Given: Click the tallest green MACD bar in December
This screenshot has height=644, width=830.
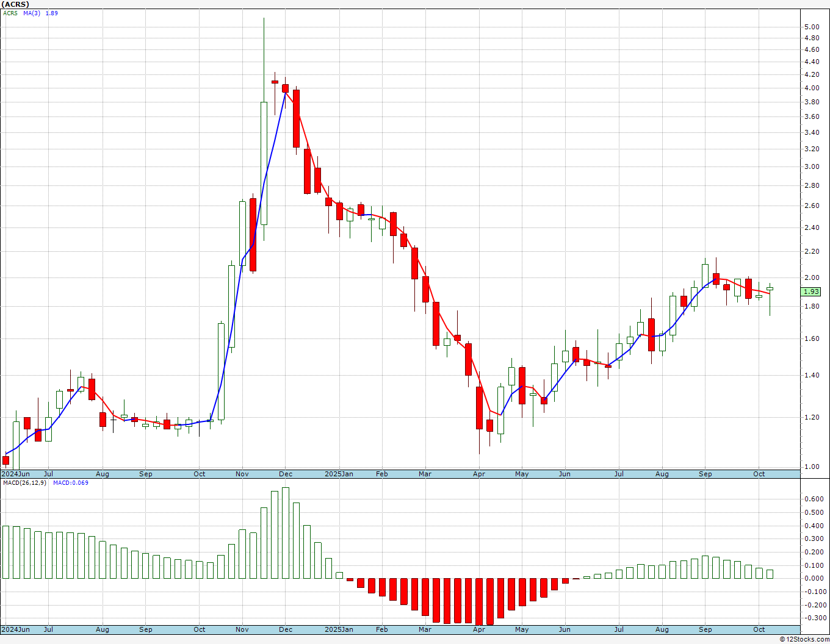Looking at the screenshot, I should [x=285, y=533].
